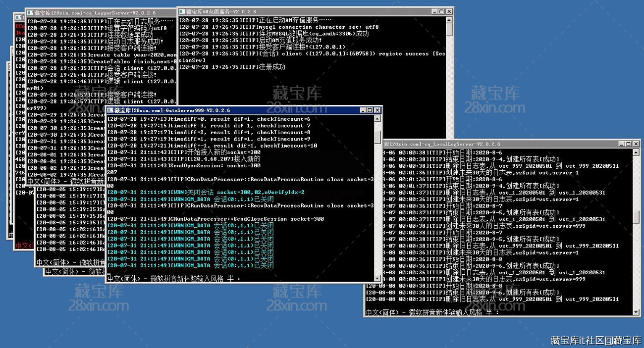Open the LoggerServer window's title bar system icon
This screenshot has height=348, width=644.
pyautogui.click(x=30, y=12)
